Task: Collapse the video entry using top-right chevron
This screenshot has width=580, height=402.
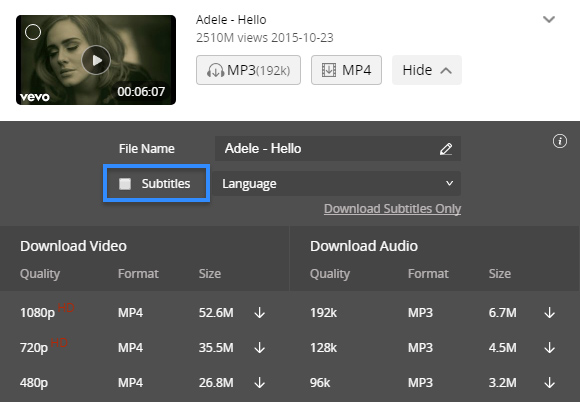Action: [549, 19]
